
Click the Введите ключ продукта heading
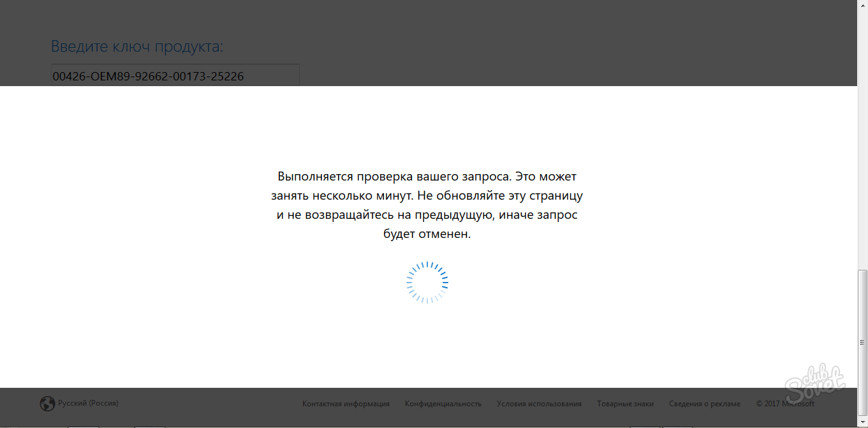(x=137, y=47)
